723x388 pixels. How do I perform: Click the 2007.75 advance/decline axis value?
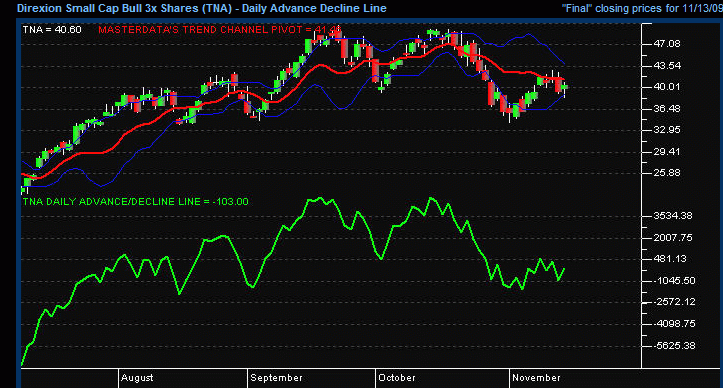point(673,238)
